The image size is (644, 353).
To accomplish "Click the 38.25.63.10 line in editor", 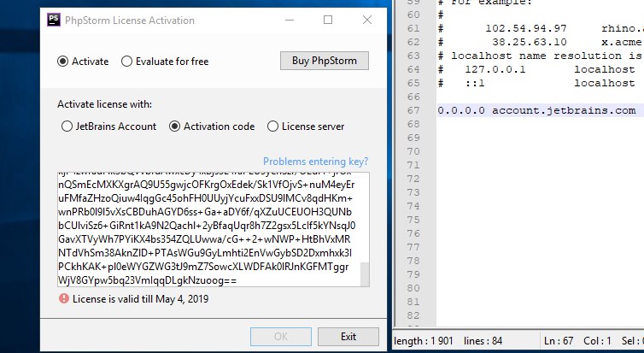I will 540,42.
